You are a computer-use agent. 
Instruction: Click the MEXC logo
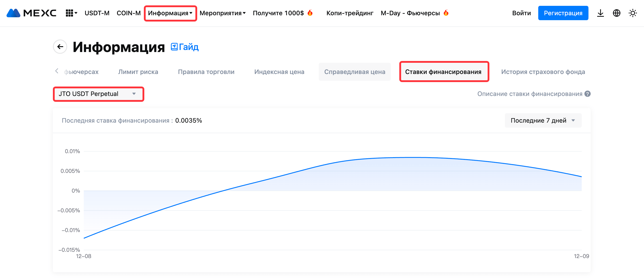click(x=32, y=13)
